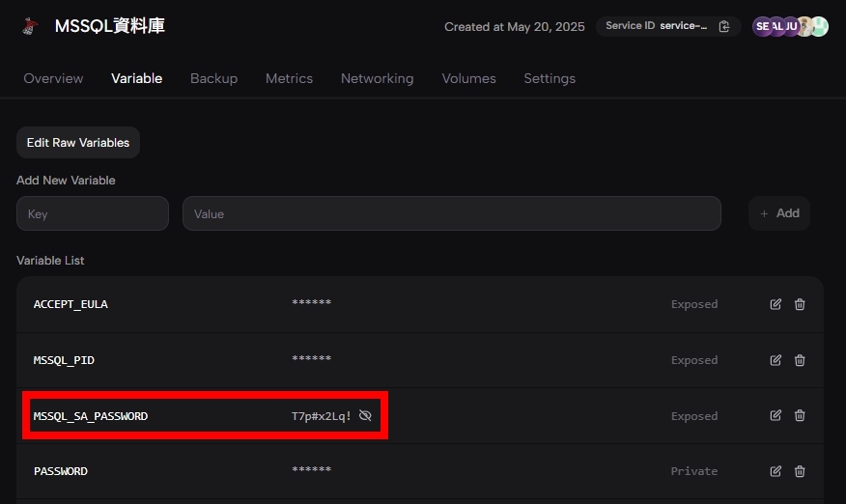Delete the PASSWORD variable
The height and width of the screenshot is (504, 846).
800,471
